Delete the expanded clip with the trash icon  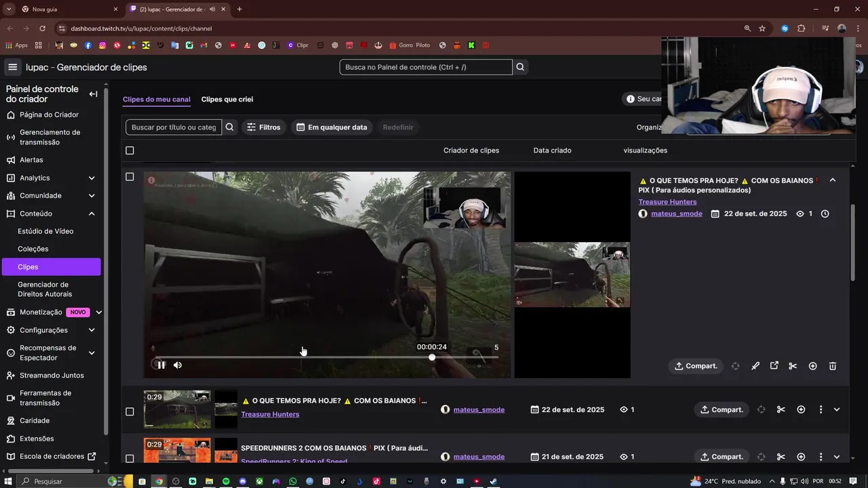pyautogui.click(x=833, y=366)
